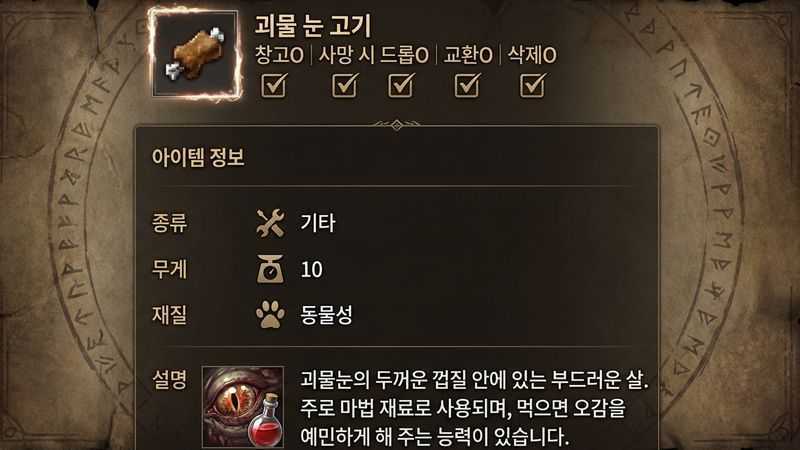Click the 기타 item type value

(x=318, y=223)
